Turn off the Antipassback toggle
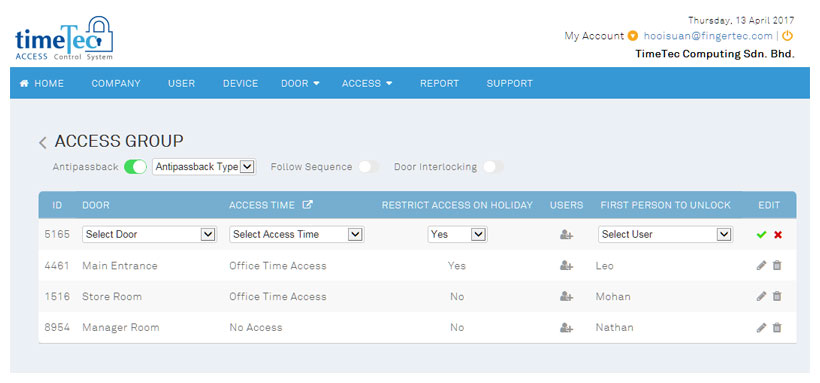 (x=135, y=167)
